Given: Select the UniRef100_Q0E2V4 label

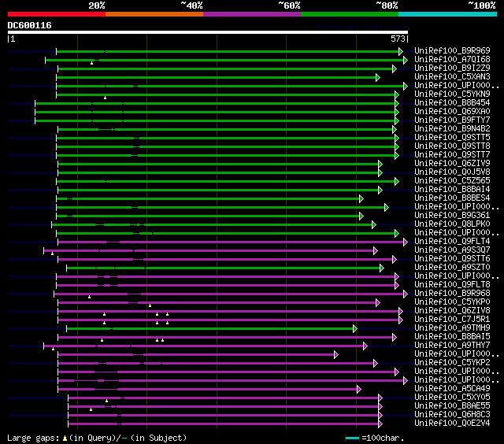Looking at the screenshot, I should point(452,424).
